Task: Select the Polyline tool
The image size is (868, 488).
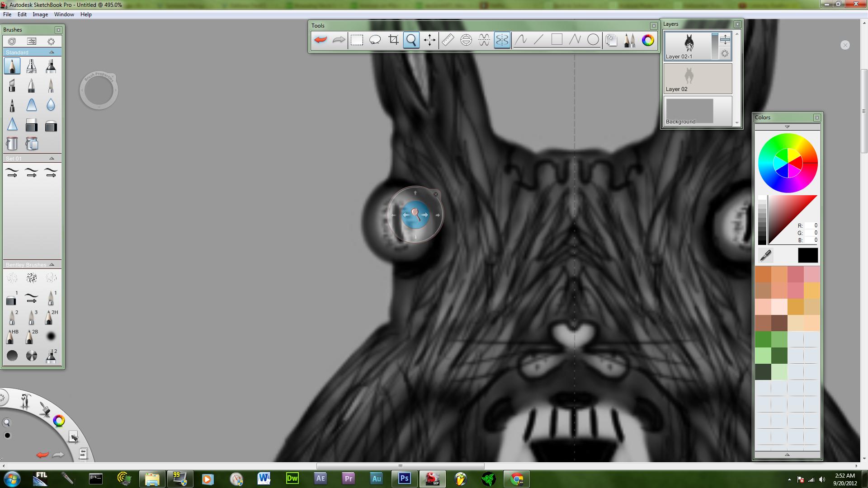Action: [575, 40]
